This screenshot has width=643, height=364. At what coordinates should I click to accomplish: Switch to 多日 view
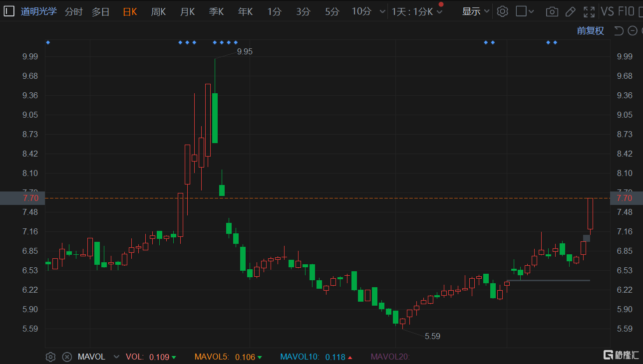100,11
